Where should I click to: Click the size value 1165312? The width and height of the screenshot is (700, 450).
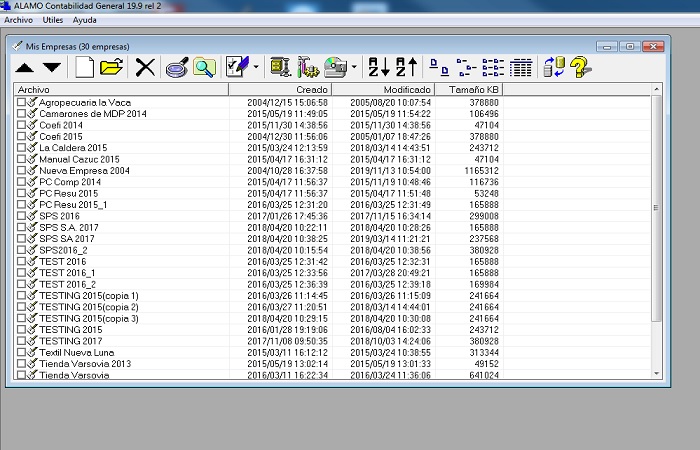point(481,171)
